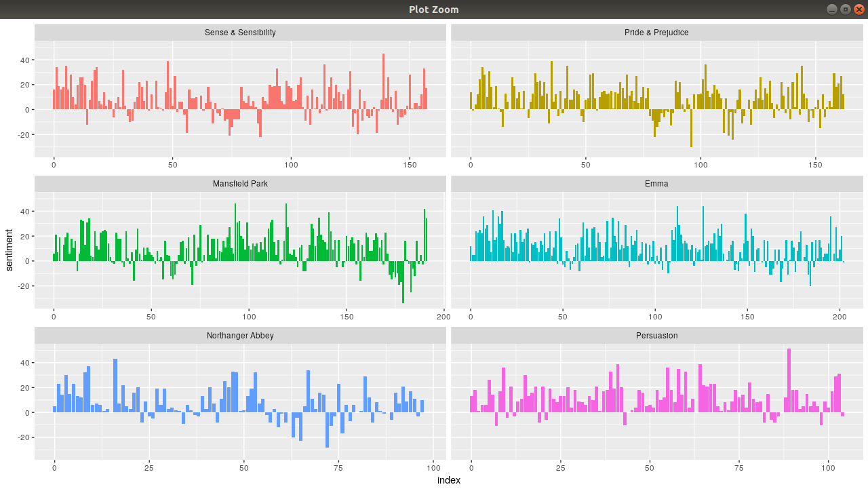Click the 40 y-axis tick of Northanger Abbey
Viewport: 868px width, 491px height.
tap(24, 363)
